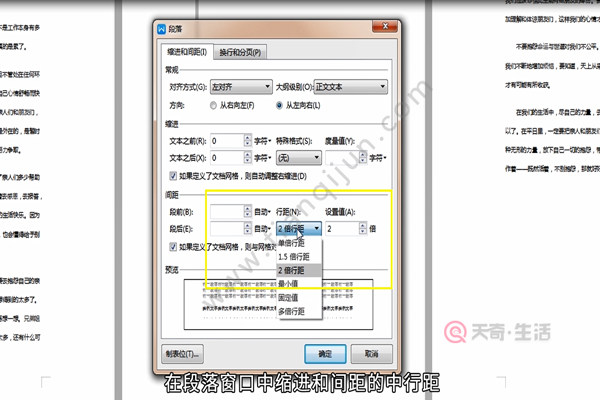Select 多倍行距 from the list
Viewport: 600px width, 400px height.
click(298, 311)
